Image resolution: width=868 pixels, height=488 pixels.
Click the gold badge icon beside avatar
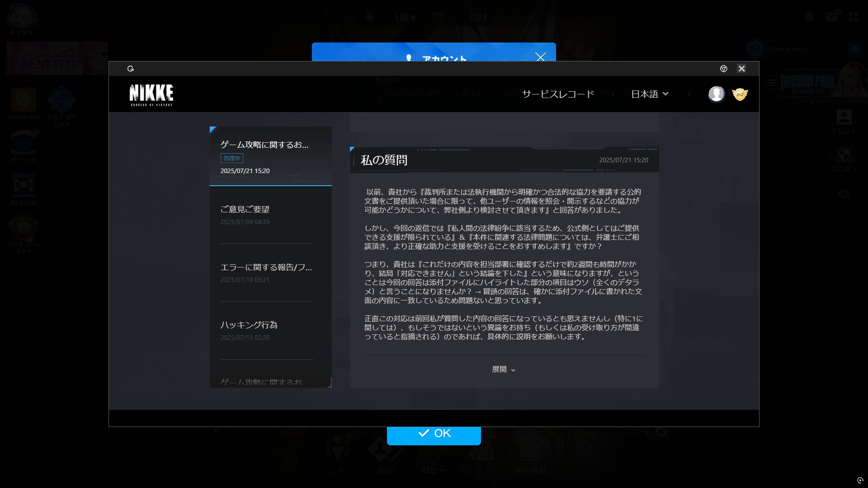pos(740,94)
